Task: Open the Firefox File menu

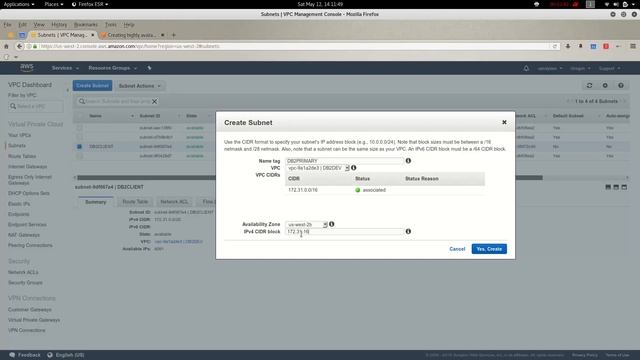Action: [7, 24]
